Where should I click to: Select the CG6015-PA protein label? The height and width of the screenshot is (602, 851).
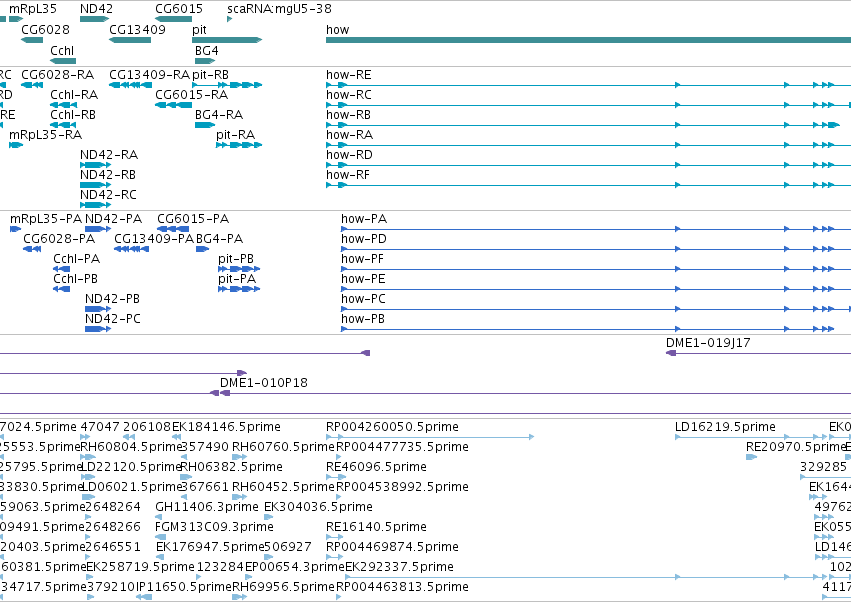coord(193,219)
